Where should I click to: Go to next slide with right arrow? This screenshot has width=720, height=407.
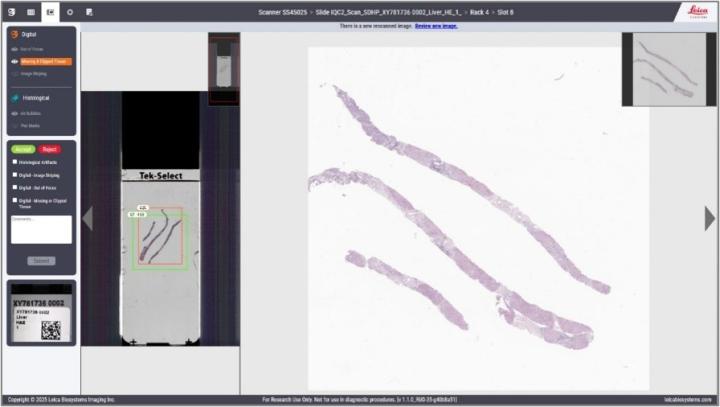(x=710, y=218)
